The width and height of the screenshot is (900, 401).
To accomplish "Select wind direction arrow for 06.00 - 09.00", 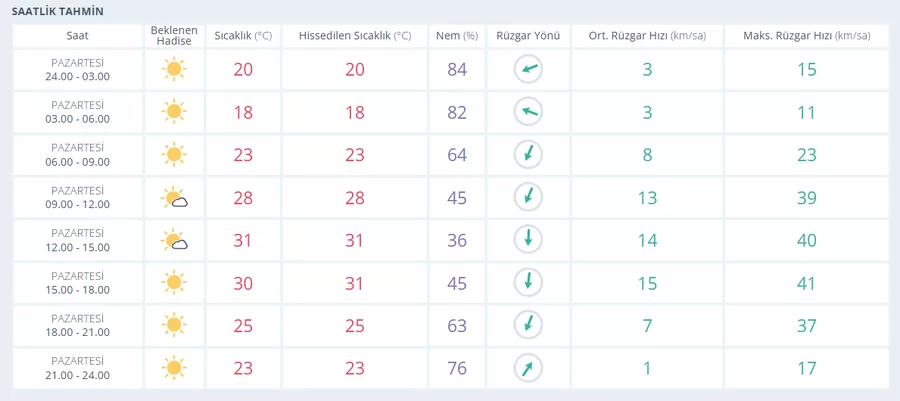I will coord(528,155).
